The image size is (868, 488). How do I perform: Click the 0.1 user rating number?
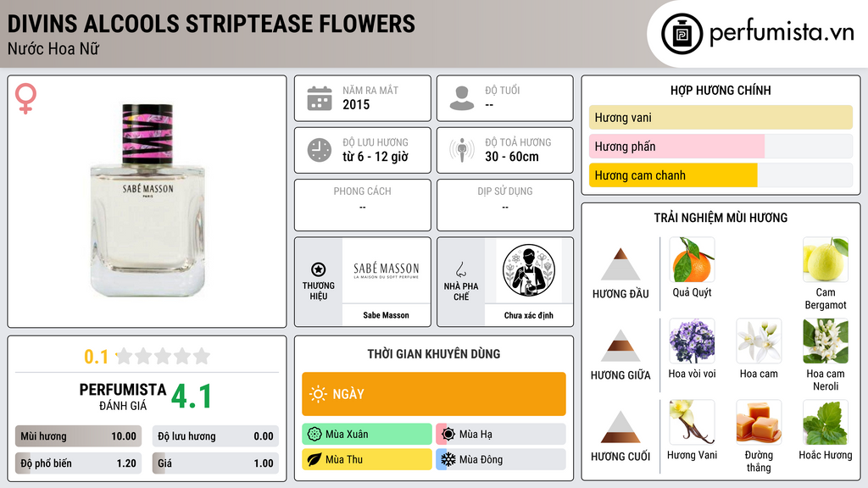click(x=96, y=357)
